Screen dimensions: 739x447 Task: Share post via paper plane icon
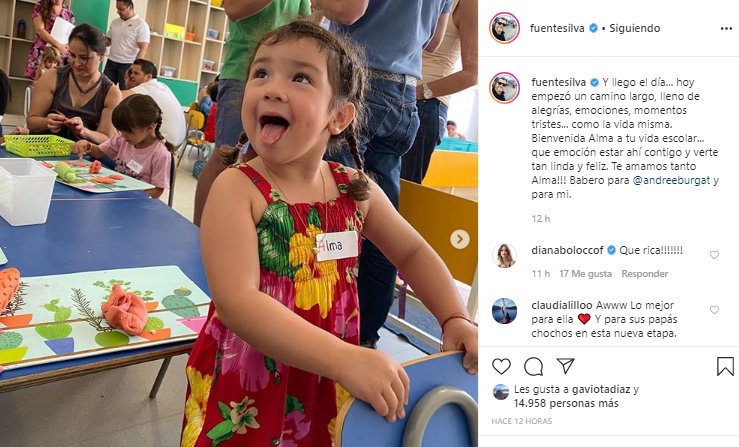pos(565,366)
